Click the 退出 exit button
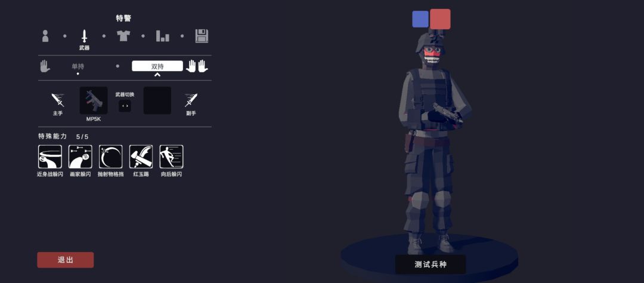Screen dimensions: 644x283 [66, 260]
